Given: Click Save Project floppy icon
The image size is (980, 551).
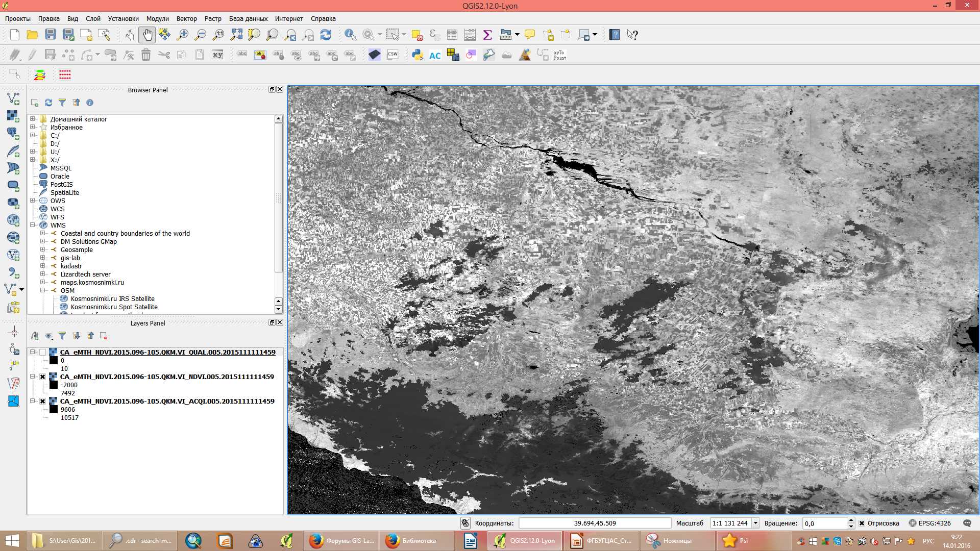Looking at the screenshot, I should (50, 35).
